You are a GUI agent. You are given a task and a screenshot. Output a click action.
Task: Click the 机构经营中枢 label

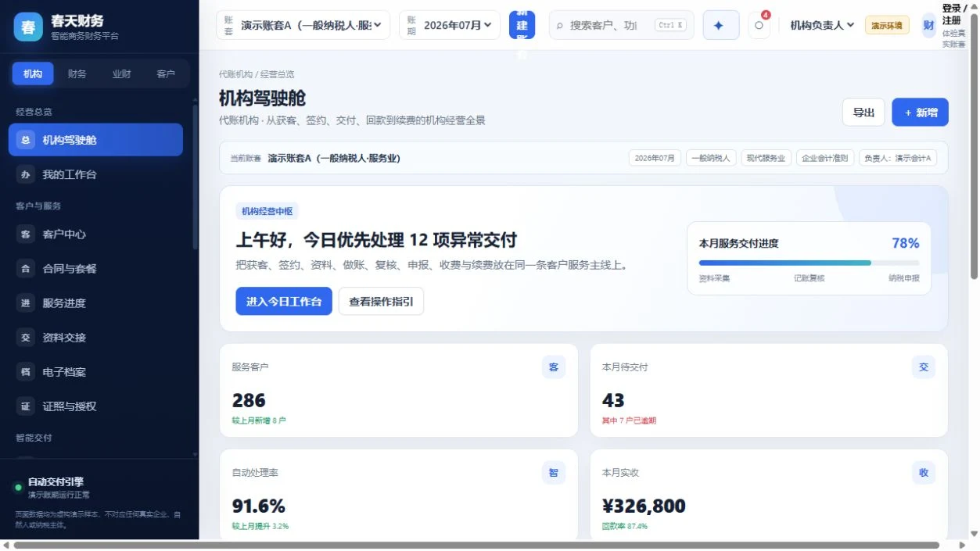tap(267, 211)
